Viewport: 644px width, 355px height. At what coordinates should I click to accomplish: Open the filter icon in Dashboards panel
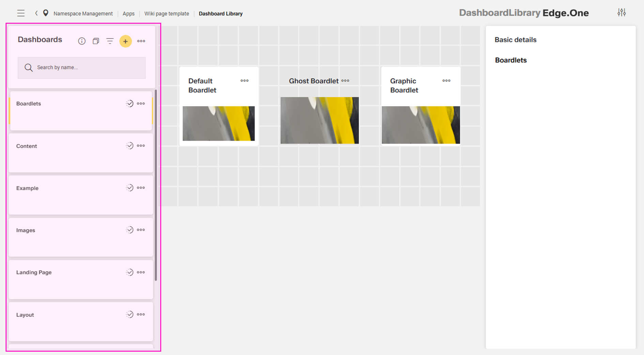[x=110, y=41]
